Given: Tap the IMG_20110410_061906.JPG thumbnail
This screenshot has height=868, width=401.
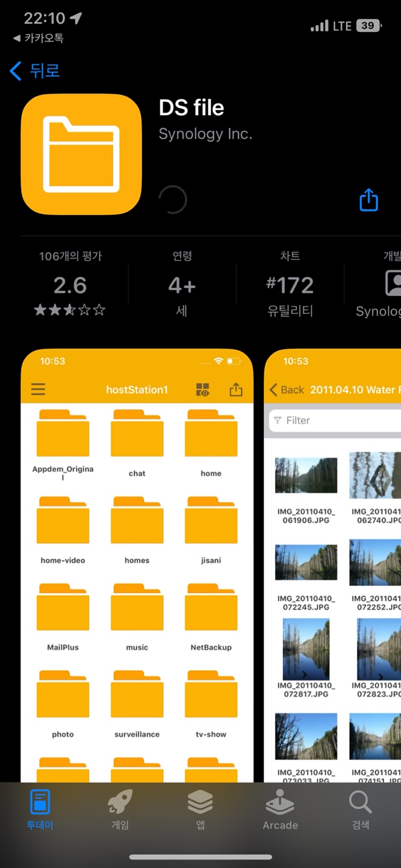Looking at the screenshot, I should pyautogui.click(x=306, y=476).
